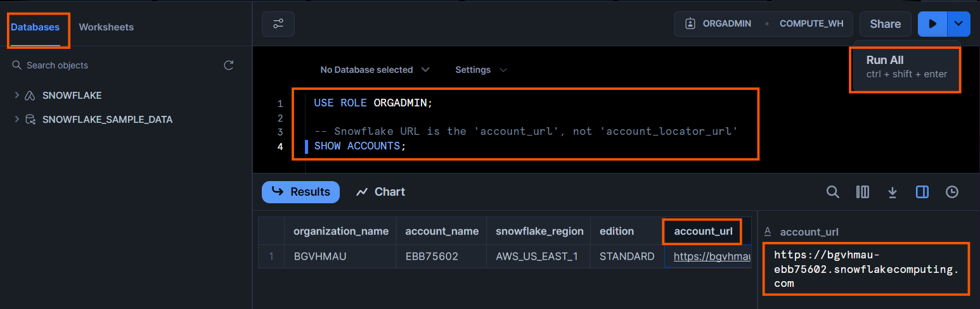Click the search icon in results toolbar

coord(833,192)
